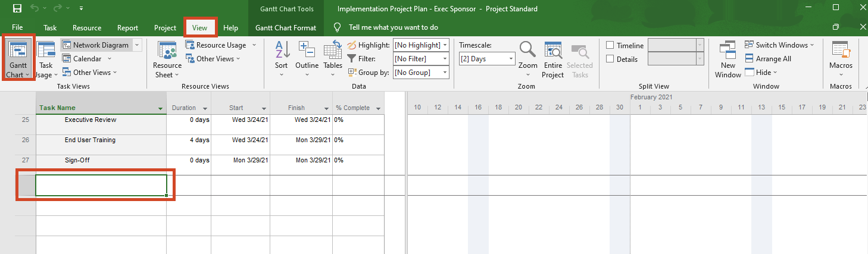Click the Outline icon
868x254 pixels.
pyautogui.click(x=307, y=52)
